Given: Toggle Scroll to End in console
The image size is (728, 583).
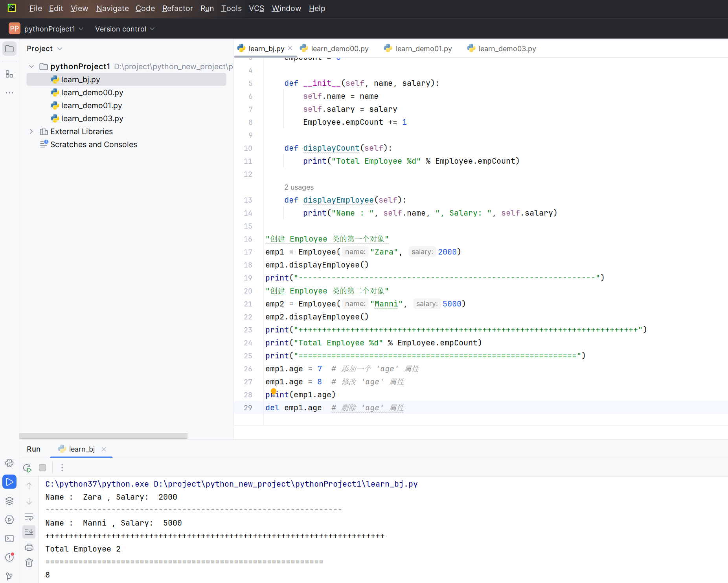Looking at the screenshot, I should [x=29, y=532].
